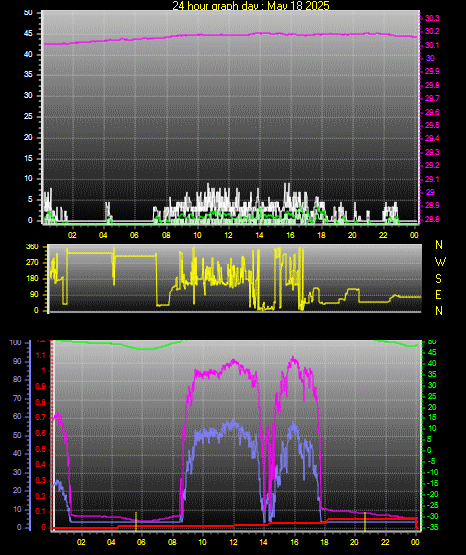
Task: Click the yellow marker line near hour 06
Action: point(136,521)
